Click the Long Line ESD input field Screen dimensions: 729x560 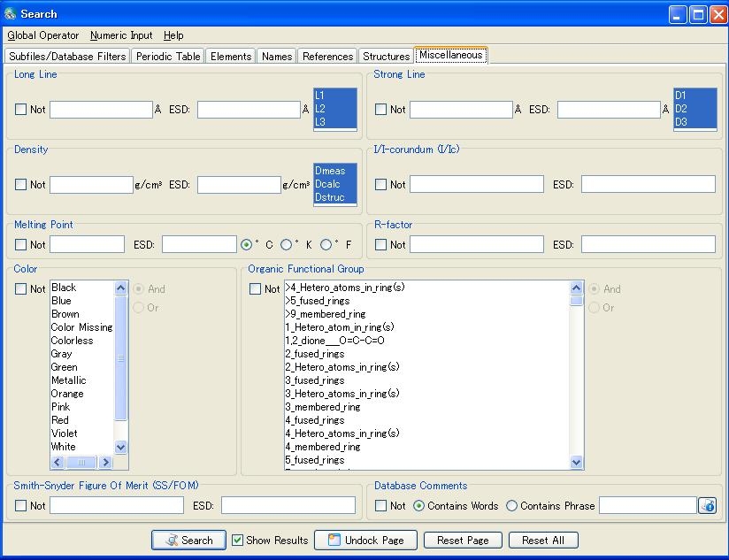249,110
